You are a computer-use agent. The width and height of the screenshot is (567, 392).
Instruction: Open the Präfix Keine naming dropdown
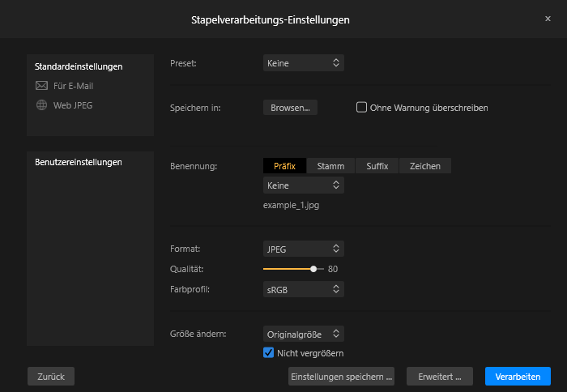[304, 185]
